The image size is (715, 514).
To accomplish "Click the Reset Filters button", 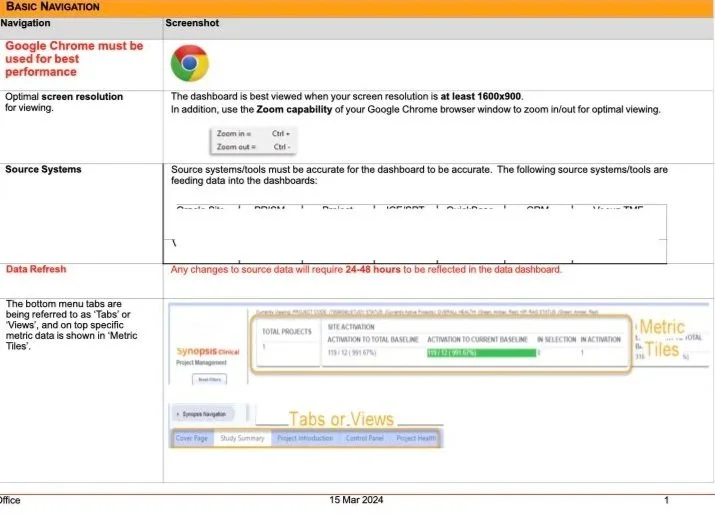I will point(209,379).
